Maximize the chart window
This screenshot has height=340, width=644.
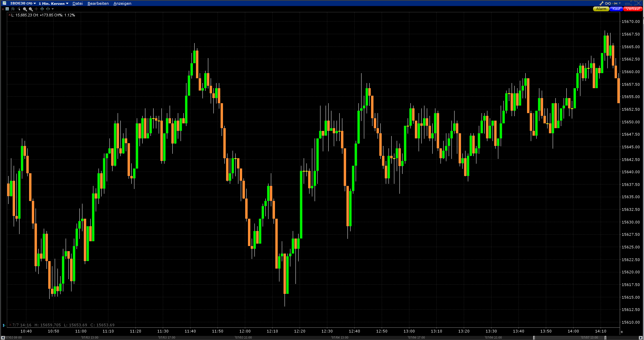pyautogui.click(x=633, y=3)
